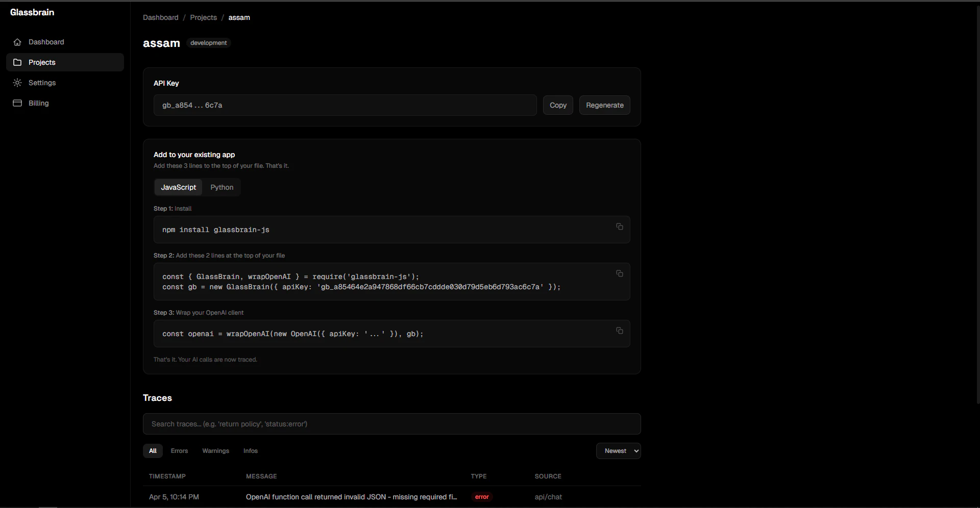Click the Settings gear icon in sidebar

click(x=17, y=83)
